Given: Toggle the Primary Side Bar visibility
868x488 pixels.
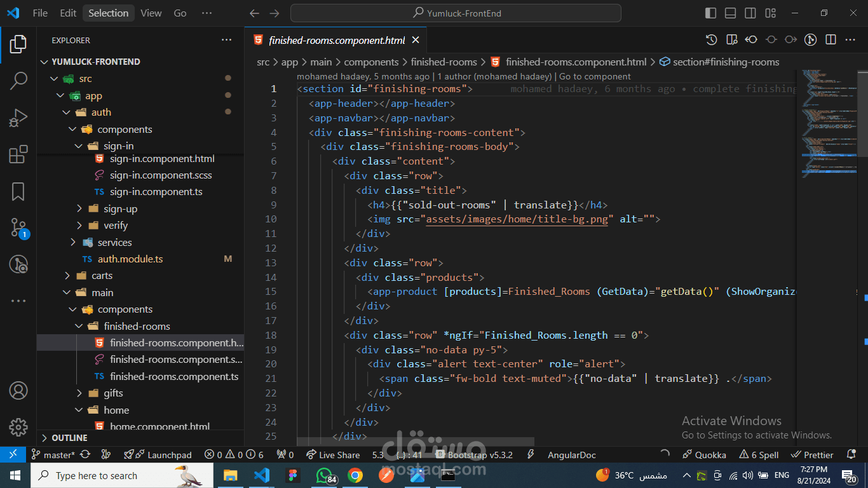Looking at the screenshot, I should (x=711, y=13).
